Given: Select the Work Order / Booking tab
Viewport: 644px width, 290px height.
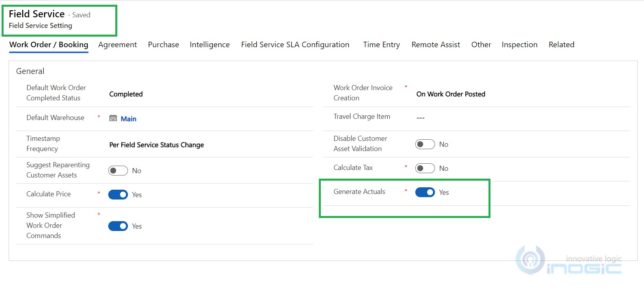Looking at the screenshot, I should pos(49,44).
